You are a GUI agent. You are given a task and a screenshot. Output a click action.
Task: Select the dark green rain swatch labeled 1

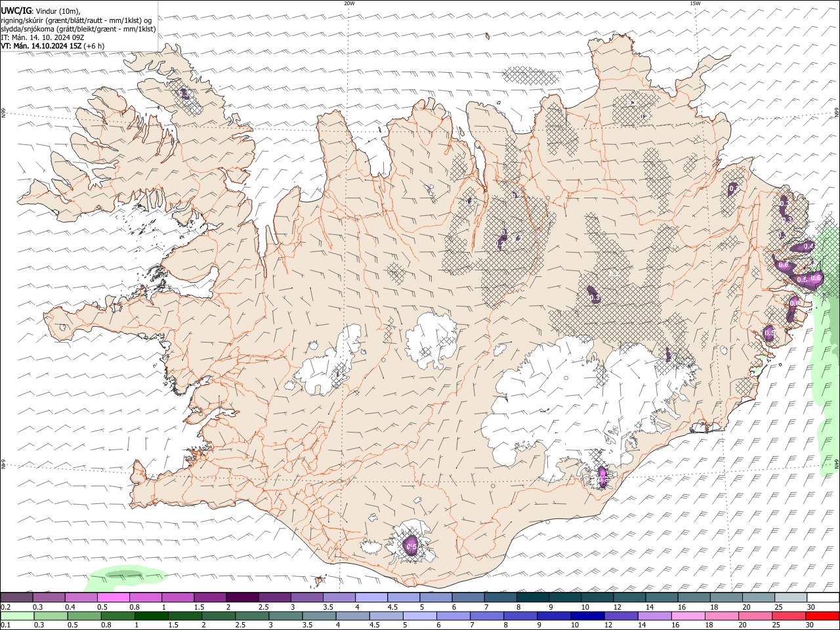(x=151, y=616)
